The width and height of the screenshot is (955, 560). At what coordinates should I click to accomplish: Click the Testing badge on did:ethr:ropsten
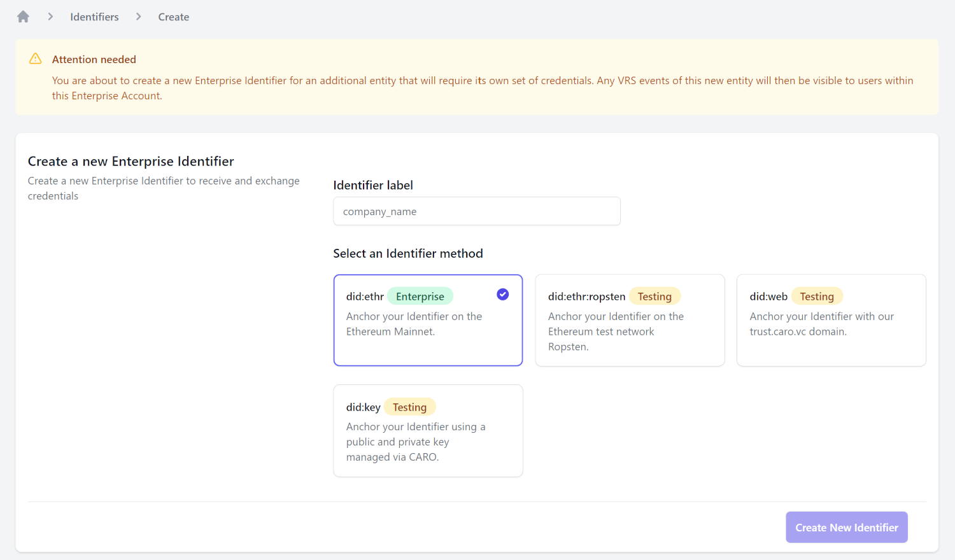coord(654,297)
